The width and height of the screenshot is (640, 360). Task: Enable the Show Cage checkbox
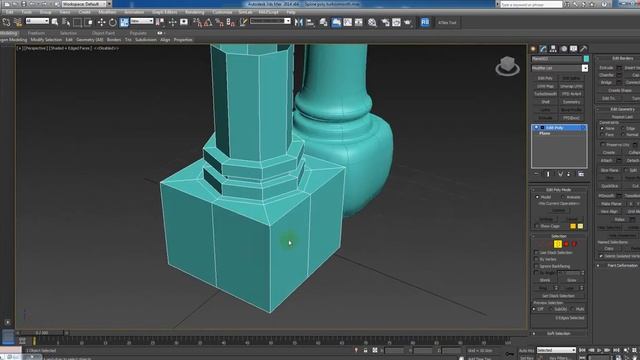point(537,226)
